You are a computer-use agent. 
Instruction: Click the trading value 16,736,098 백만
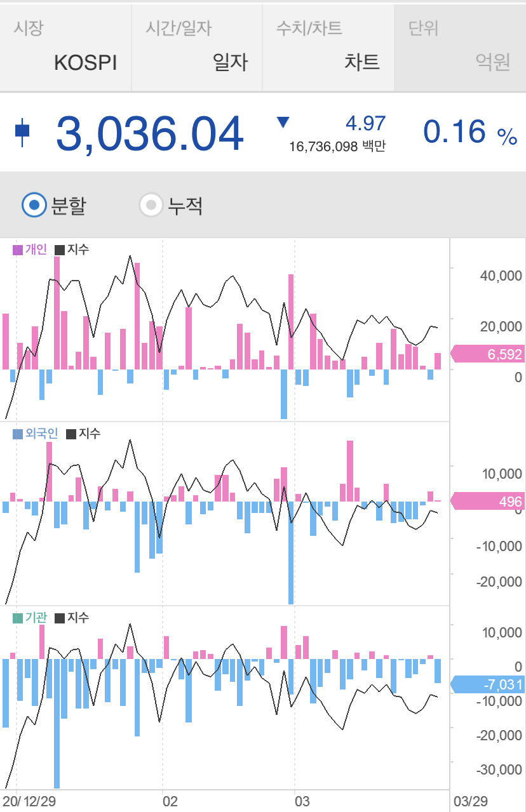337,147
